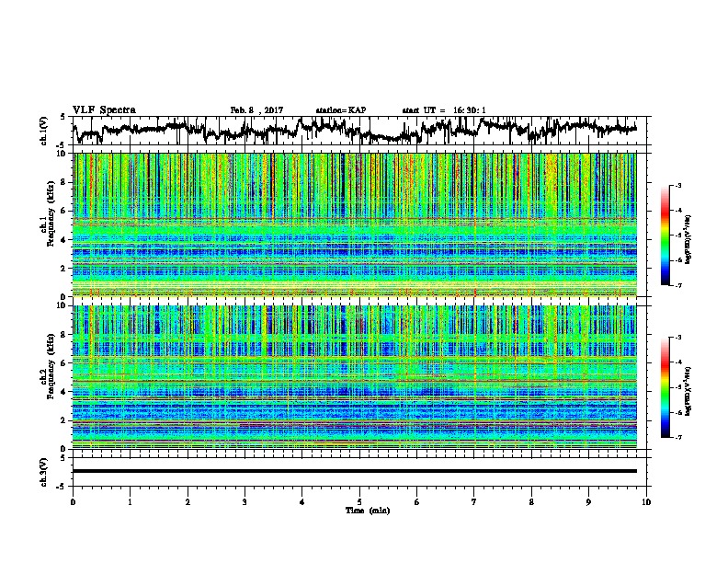Click time axis tick label "5"
This screenshot has width=728, height=563.
pos(359,502)
